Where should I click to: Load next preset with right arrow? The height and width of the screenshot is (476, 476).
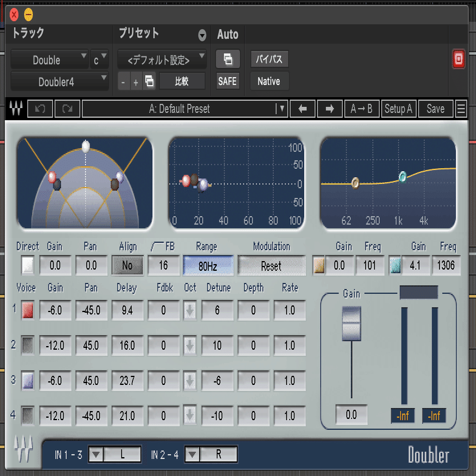pos(330,108)
